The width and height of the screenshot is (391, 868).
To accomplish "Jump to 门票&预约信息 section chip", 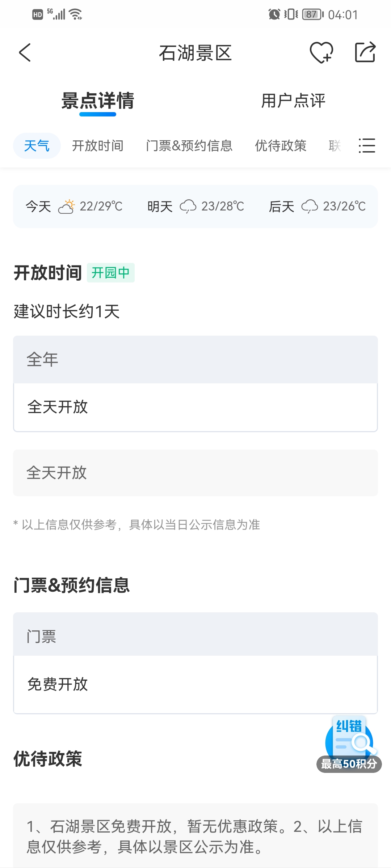I will [x=189, y=146].
